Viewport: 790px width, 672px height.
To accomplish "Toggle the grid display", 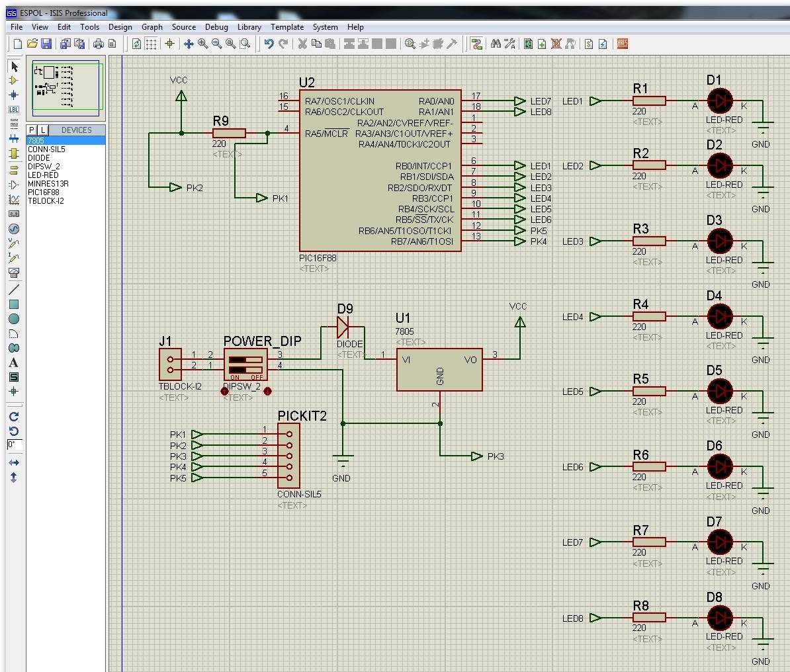I will pos(151,44).
